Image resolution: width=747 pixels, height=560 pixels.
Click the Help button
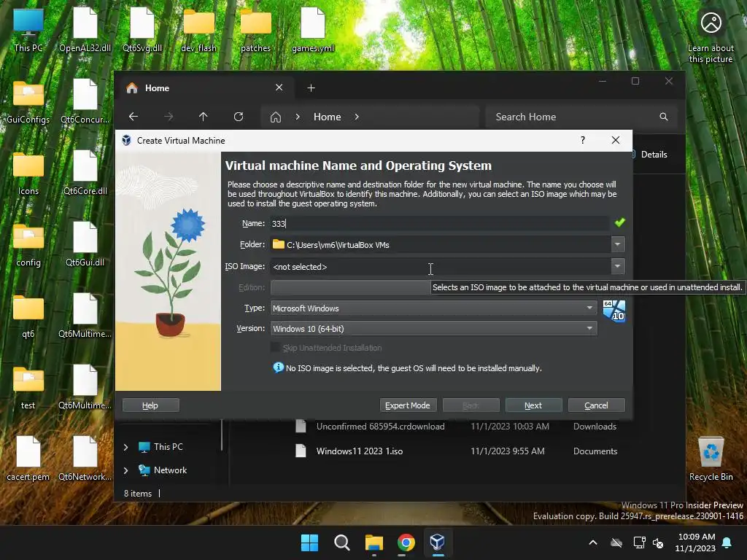(x=150, y=405)
